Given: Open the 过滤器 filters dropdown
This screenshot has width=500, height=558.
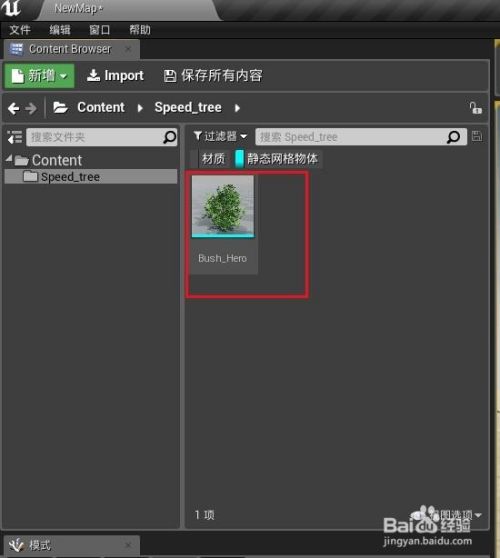Looking at the screenshot, I should pos(220,136).
